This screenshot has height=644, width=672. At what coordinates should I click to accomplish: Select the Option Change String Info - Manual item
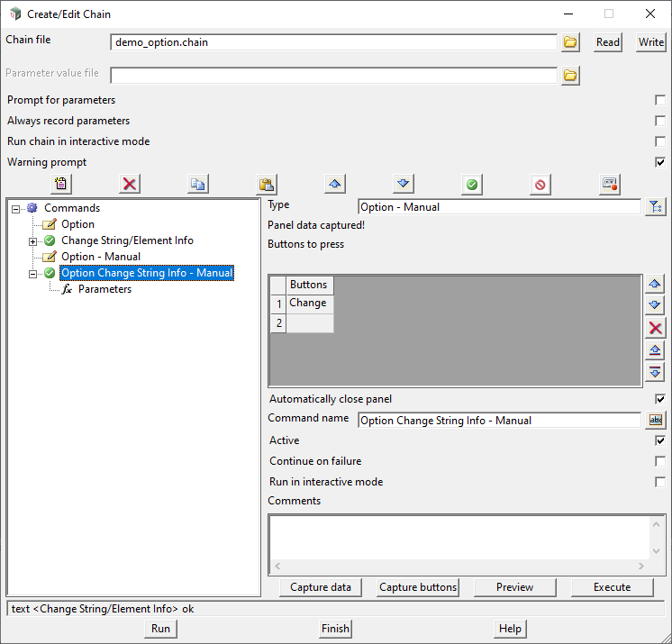click(147, 273)
